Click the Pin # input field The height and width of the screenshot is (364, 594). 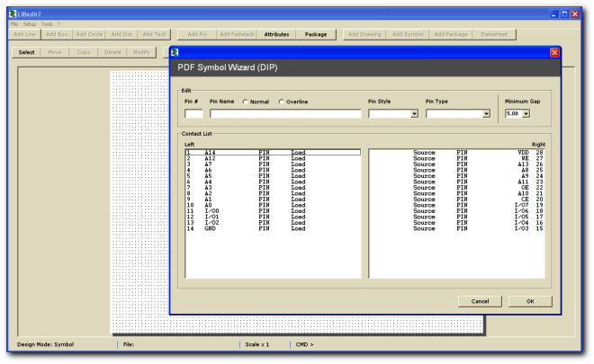pyautogui.click(x=193, y=113)
